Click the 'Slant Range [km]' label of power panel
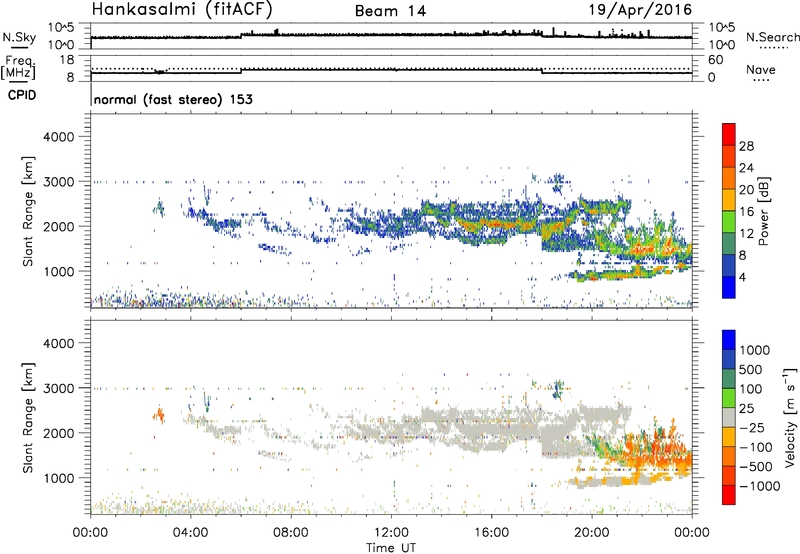Viewport: 800px width, 554px height. click(28, 211)
